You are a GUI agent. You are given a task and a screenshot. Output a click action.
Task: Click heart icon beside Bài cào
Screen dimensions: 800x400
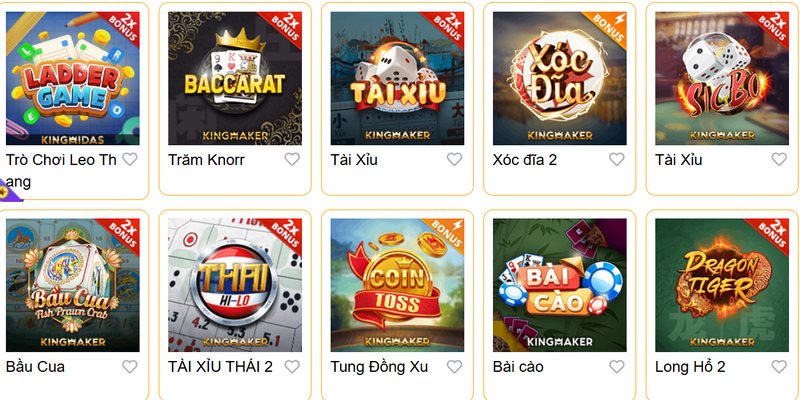[x=616, y=366]
